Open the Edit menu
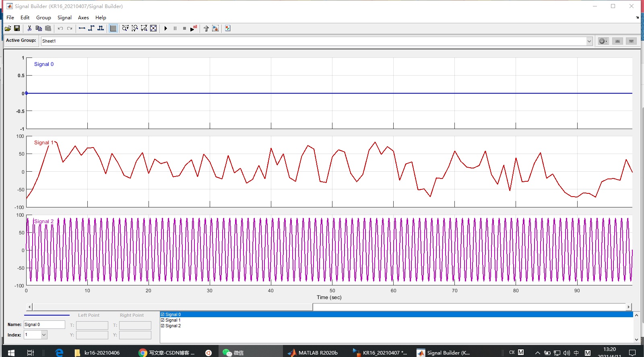 click(x=25, y=17)
